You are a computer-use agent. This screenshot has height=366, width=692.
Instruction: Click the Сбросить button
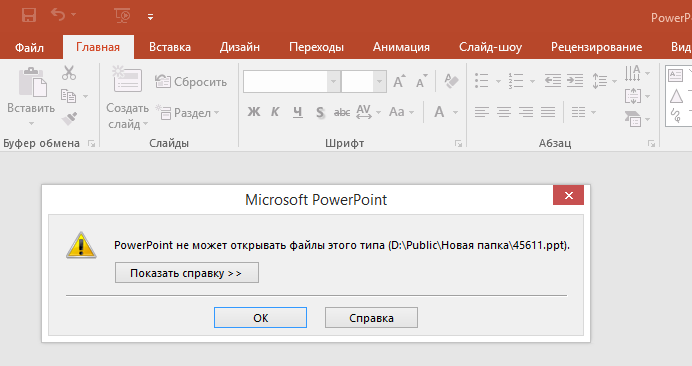(191, 82)
